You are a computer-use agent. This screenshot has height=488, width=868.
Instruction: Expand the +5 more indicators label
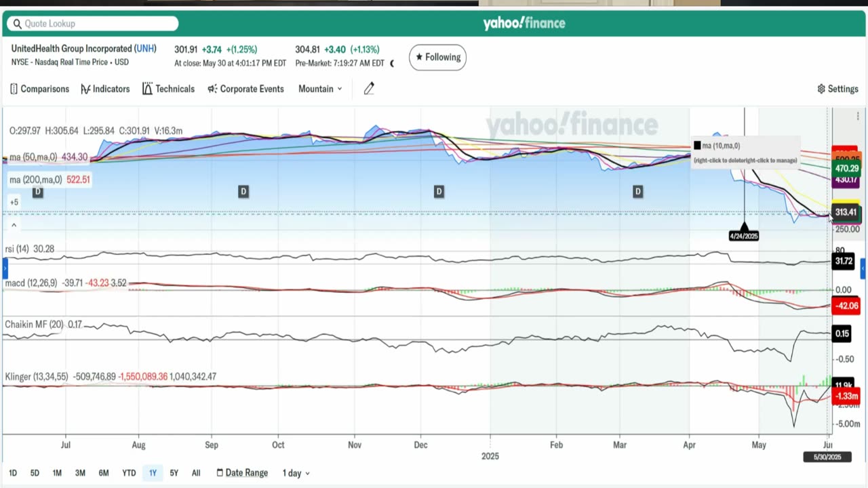tap(14, 202)
